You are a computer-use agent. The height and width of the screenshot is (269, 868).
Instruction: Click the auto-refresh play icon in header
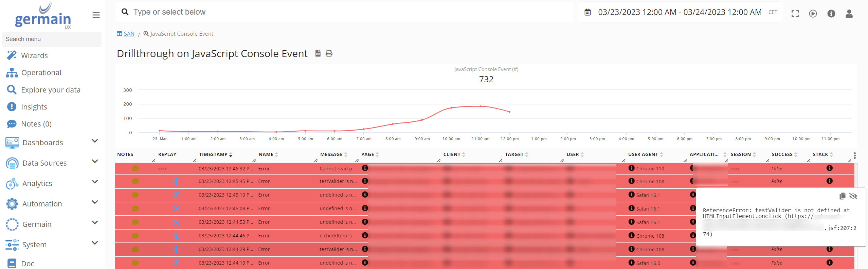coord(813,14)
